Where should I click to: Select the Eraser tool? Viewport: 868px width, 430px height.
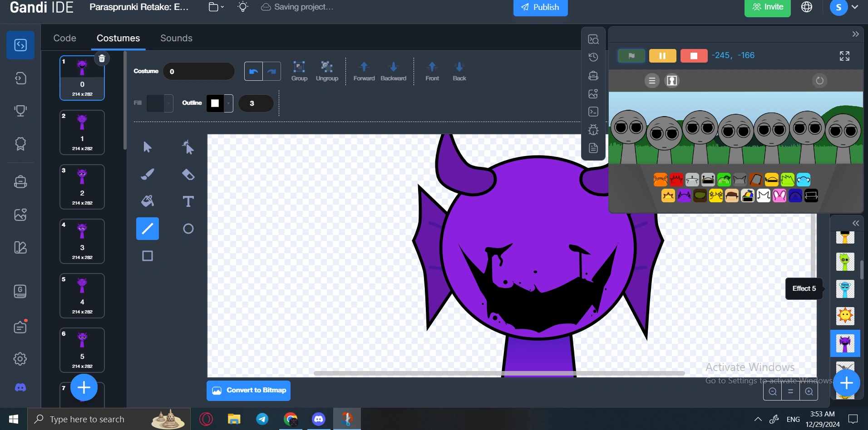pyautogui.click(x=187, y=174)
